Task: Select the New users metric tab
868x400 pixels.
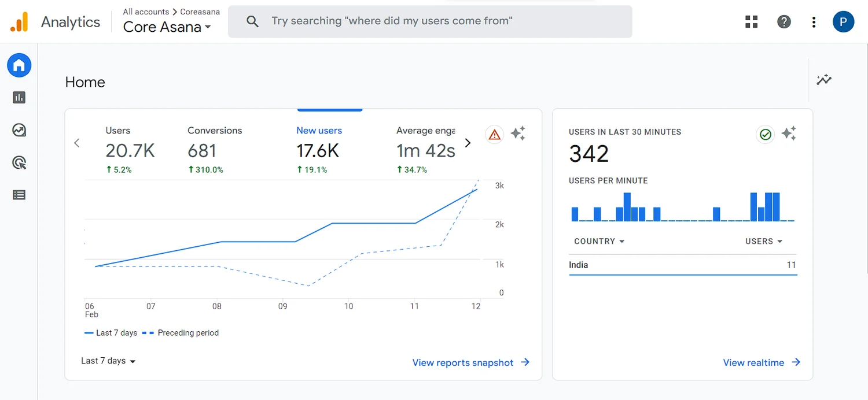Action: coord(319,150)
